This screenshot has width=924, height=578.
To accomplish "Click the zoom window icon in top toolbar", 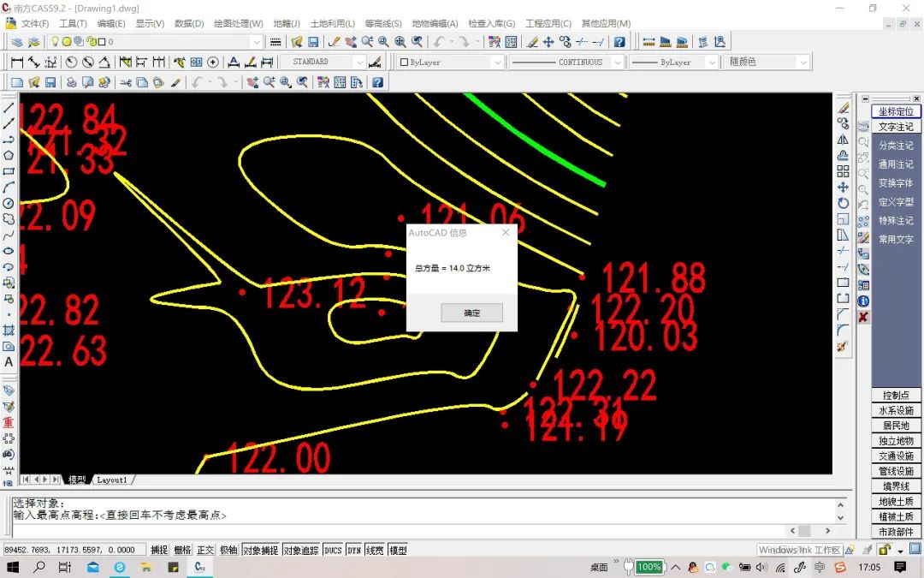I will point(383,42).
